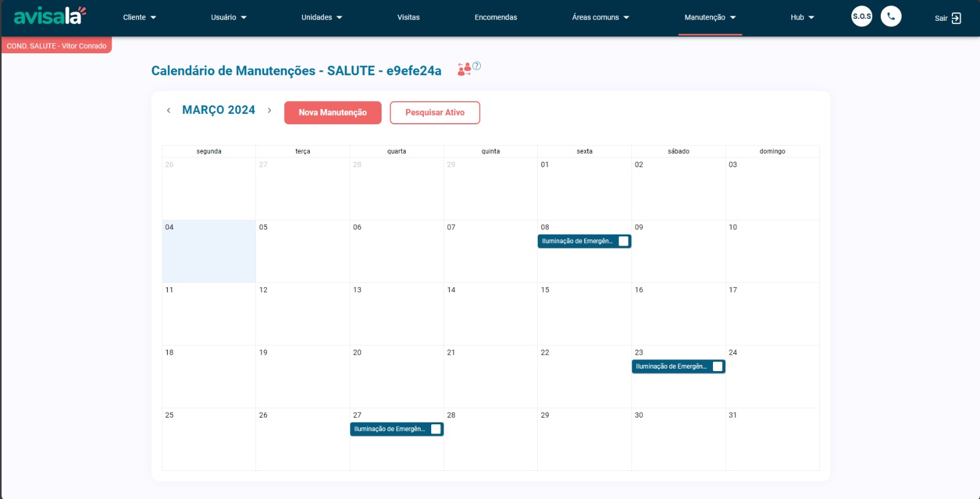Select day 17 in calendar
The image size is (980, 499).
click(772, 314)
